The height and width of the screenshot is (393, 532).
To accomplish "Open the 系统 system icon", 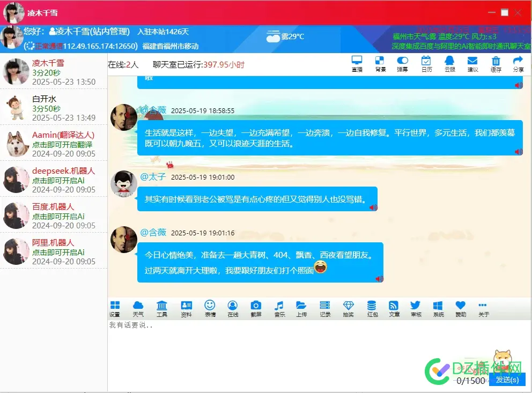I will (x=438, y=309).
